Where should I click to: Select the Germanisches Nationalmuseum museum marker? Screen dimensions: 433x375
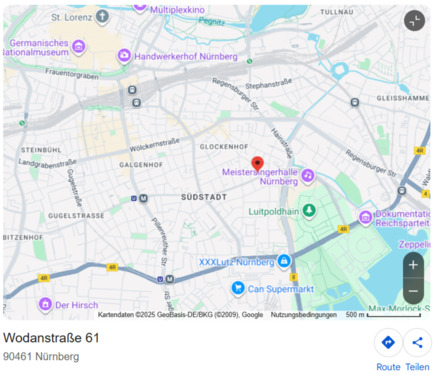[79, 46]
